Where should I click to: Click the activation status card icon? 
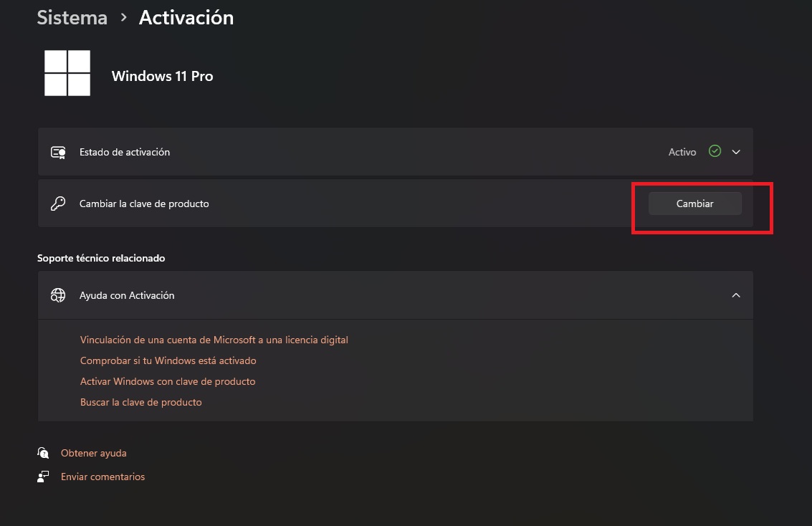click(x=57, y=151)
